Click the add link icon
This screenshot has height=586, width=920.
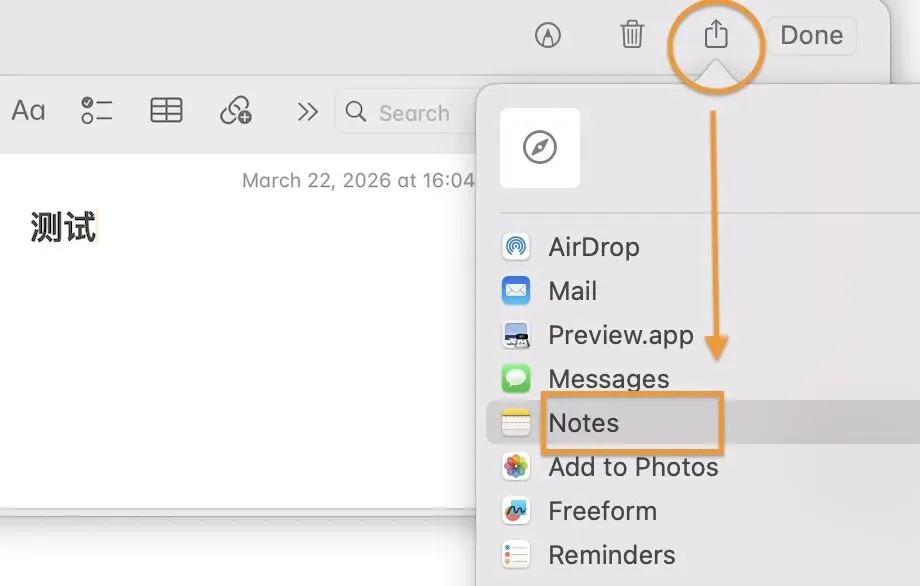point(236,110)
